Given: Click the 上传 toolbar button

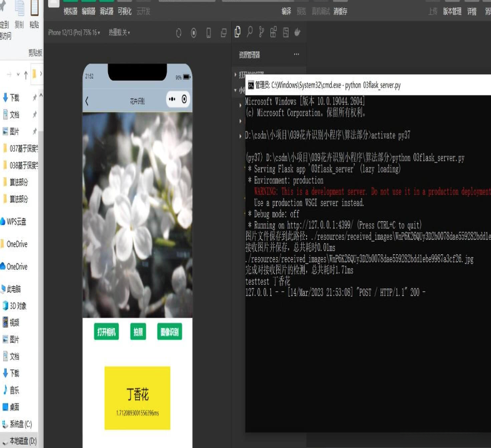Looking at the screenshot, I should tap(433, 12).
